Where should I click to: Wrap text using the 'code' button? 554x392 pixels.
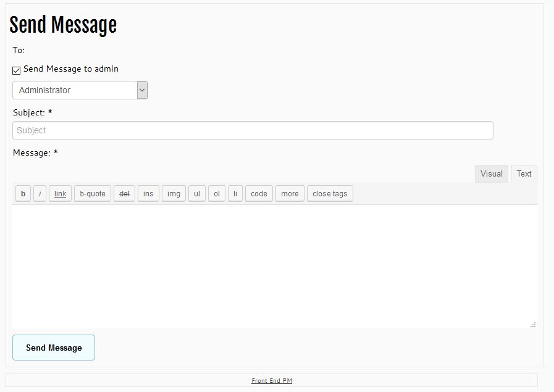point(259,194)
